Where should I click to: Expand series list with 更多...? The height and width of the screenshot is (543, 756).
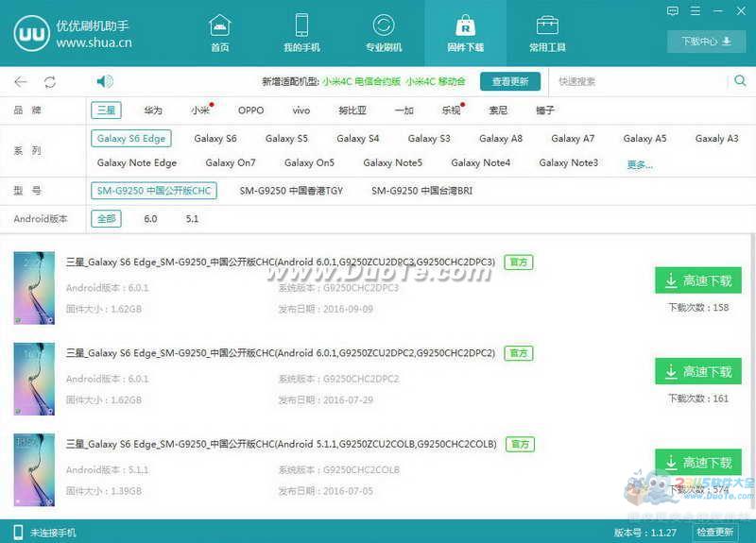[x=640, y=164]
